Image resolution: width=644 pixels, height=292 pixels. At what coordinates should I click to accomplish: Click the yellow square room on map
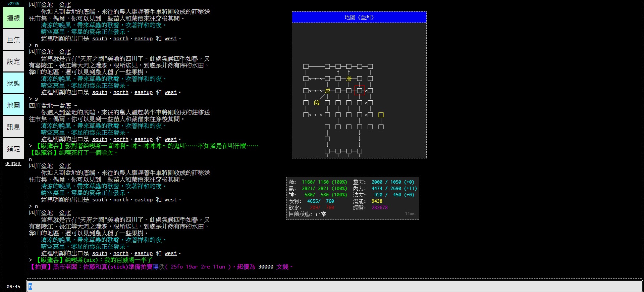(381, 115)
